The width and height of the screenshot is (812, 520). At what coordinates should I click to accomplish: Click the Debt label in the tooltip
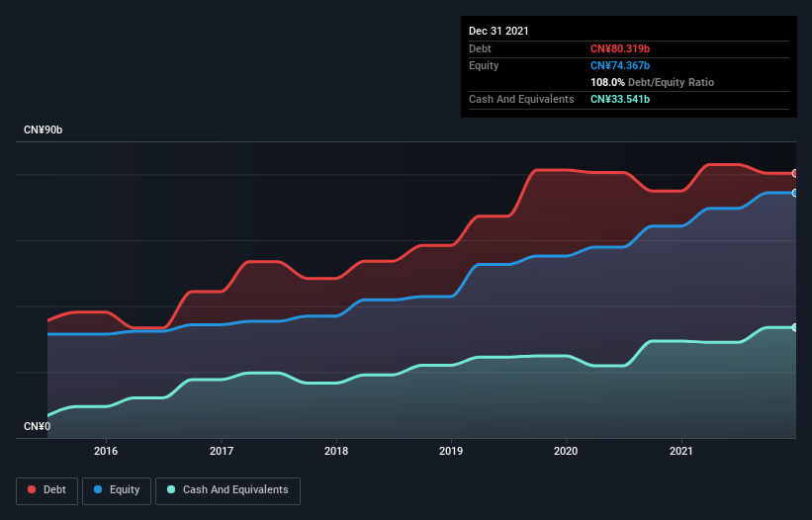point(480,48)
